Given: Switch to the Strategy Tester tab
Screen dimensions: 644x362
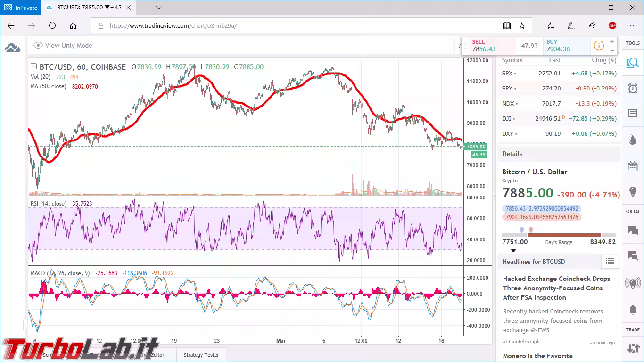Looking at the screenshot, I should click(201, 355).
